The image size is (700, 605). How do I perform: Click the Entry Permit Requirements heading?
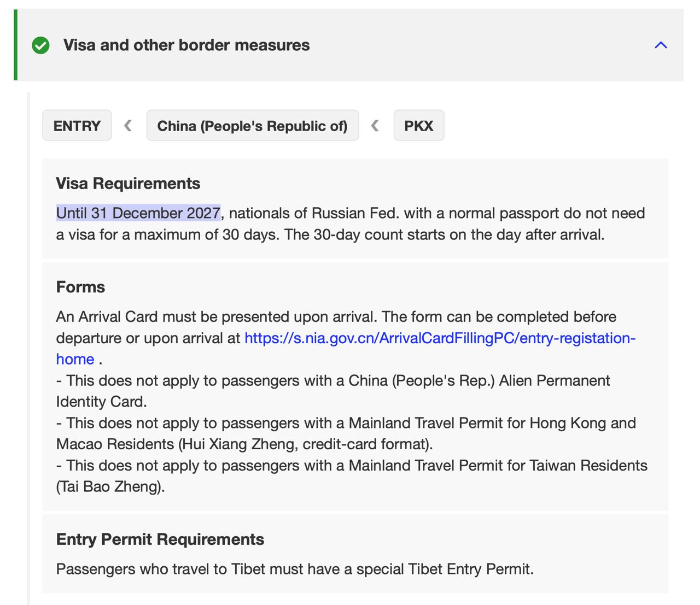160,539
